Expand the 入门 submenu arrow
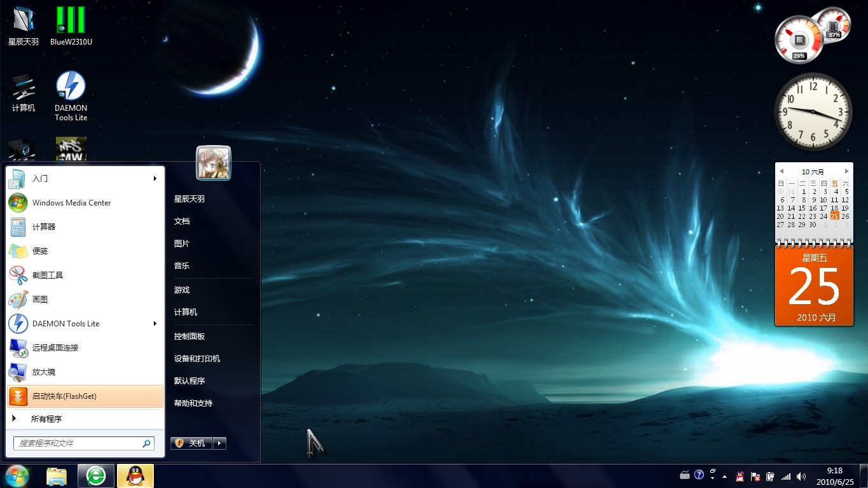The width and height of the screenshot is (868, 488). click(x=155, y=179)
